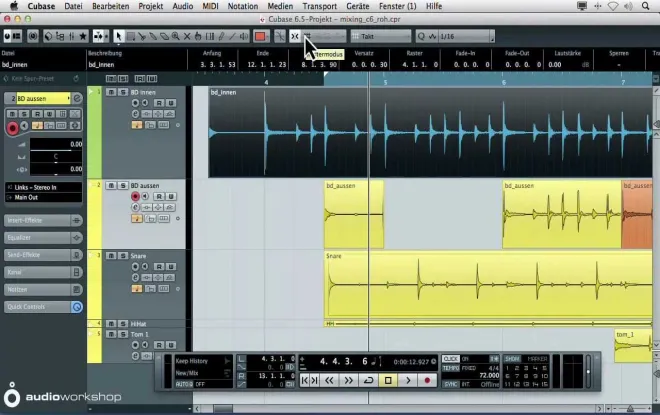Expand the Send-Effekte inspector section
This screenshot has height=415, width=660.
[43, 255]
